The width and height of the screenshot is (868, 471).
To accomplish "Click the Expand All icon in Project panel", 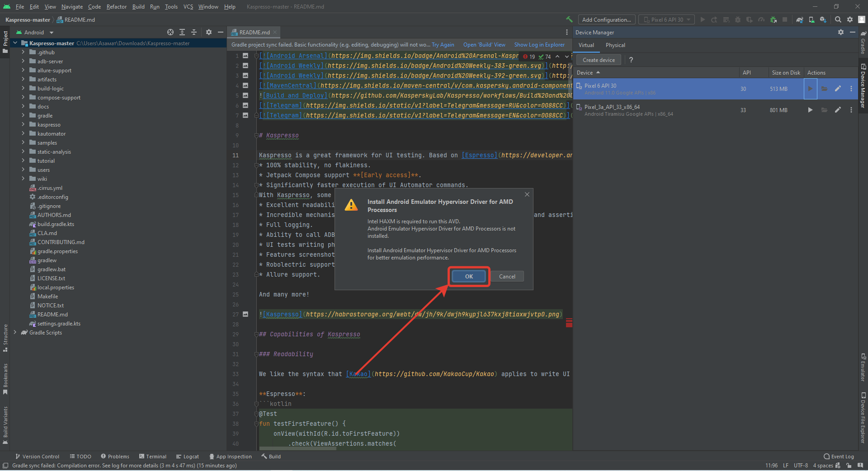I will (x=182, y=32).
